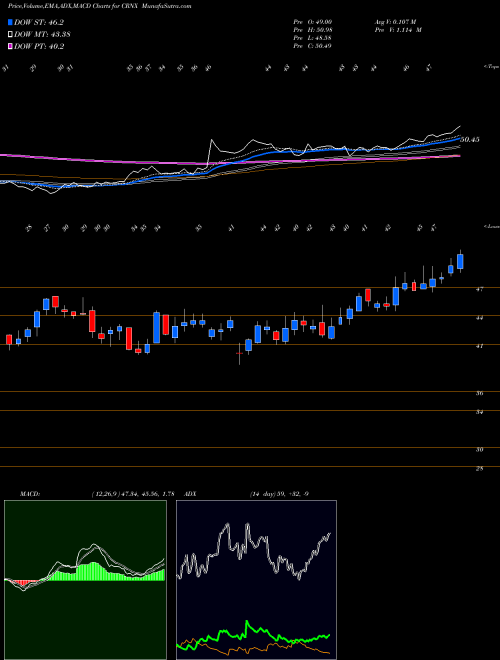The image size is (500, 660).
Task: Click the magenta DOW PT legend swatch
Action: (x=10, y=46)
